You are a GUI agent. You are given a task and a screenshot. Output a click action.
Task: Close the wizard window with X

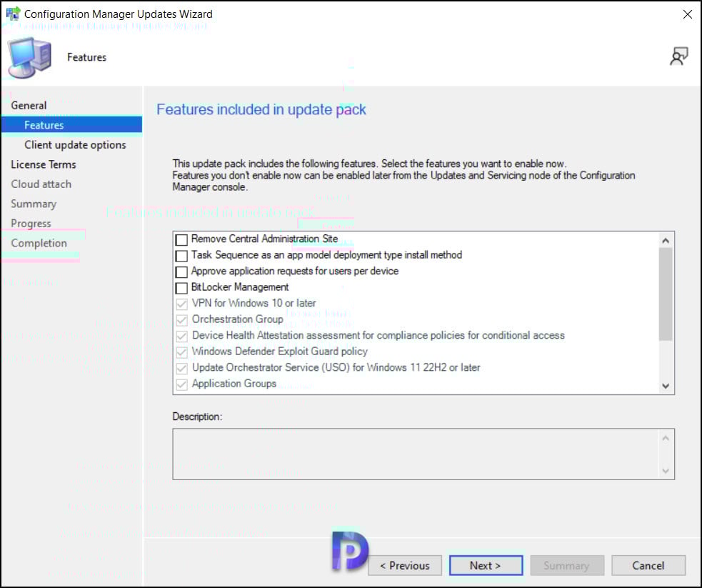tap(687, 14)
